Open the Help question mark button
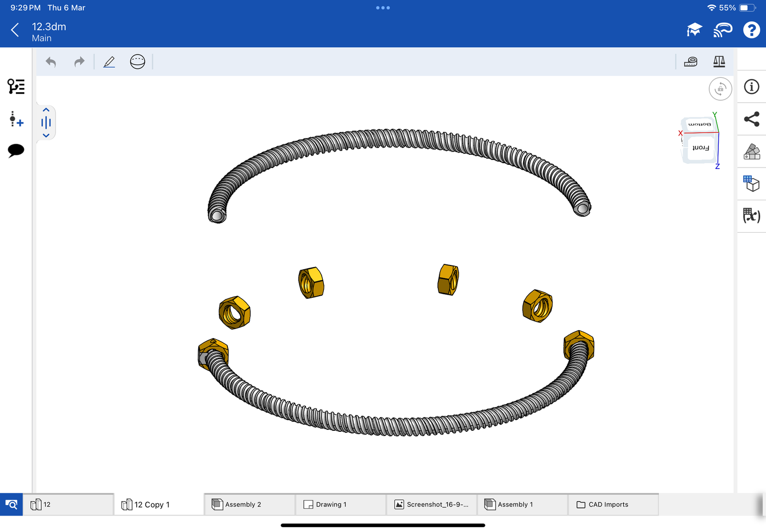Viewport: 766px width, 532px height. click(751, 30)
